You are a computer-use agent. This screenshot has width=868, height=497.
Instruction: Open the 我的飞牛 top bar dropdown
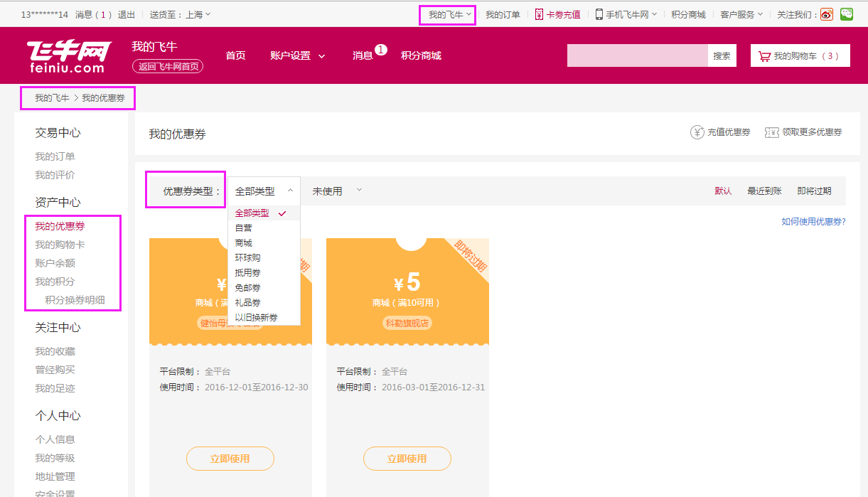click(x=449, y=14)
